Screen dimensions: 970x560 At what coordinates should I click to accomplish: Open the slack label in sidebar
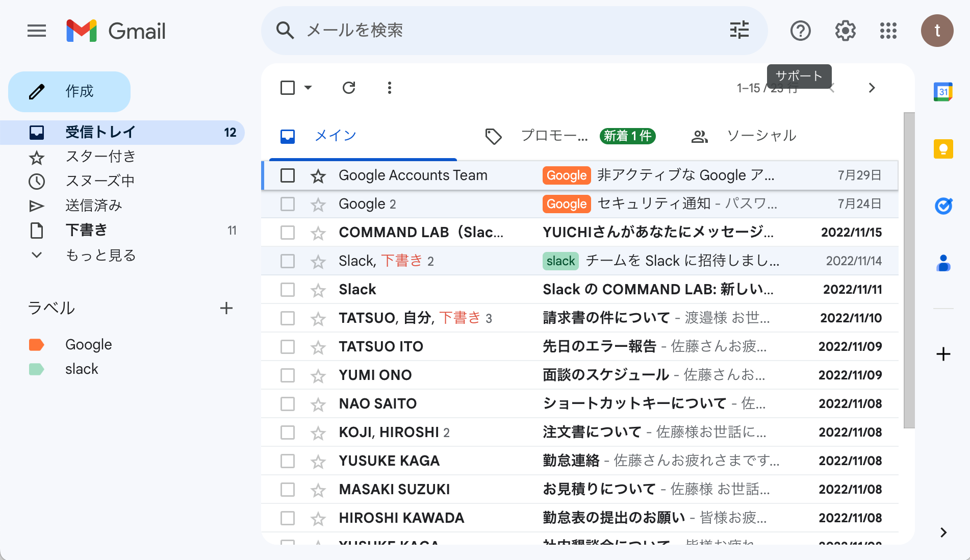[82, 369]
